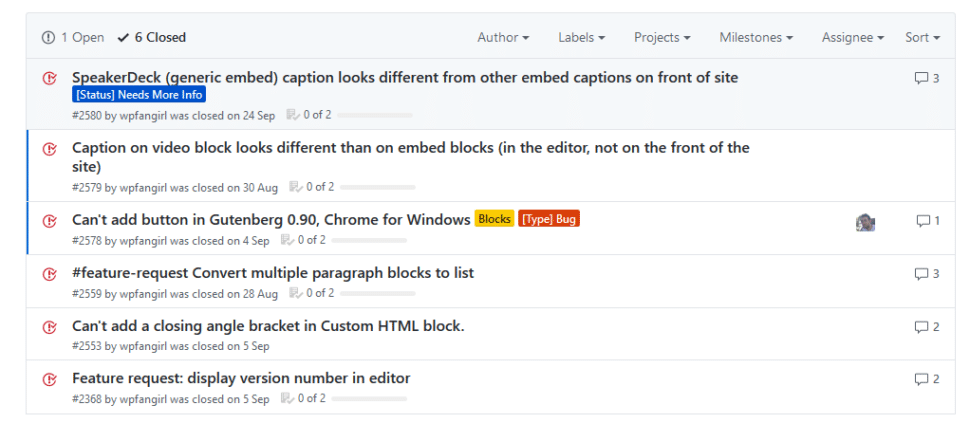Open the Labels filter dropdown
The height and width of the screenshot is (423, 970).
point(581,38)
